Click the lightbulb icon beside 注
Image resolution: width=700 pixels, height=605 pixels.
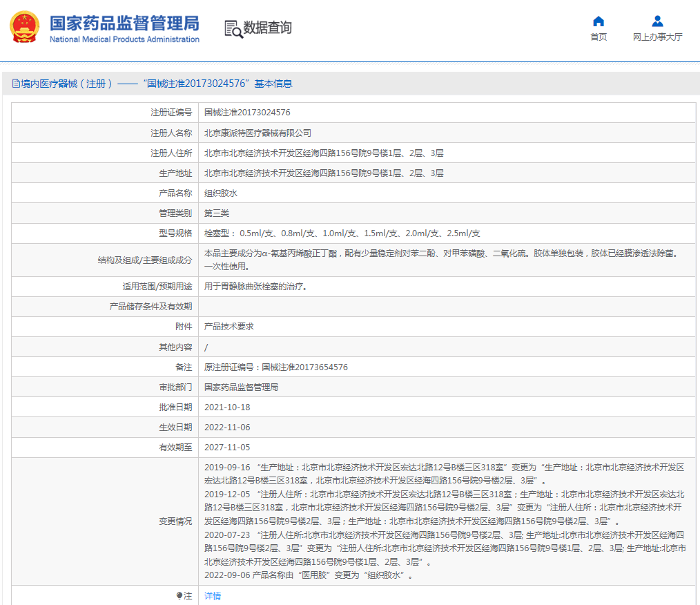(179, 595)
